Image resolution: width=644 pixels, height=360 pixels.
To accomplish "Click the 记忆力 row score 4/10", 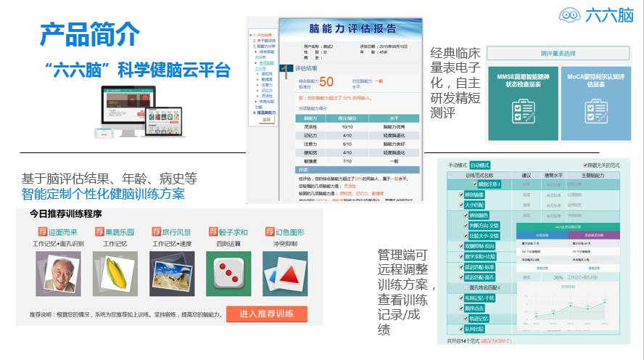I will point(347,136).
